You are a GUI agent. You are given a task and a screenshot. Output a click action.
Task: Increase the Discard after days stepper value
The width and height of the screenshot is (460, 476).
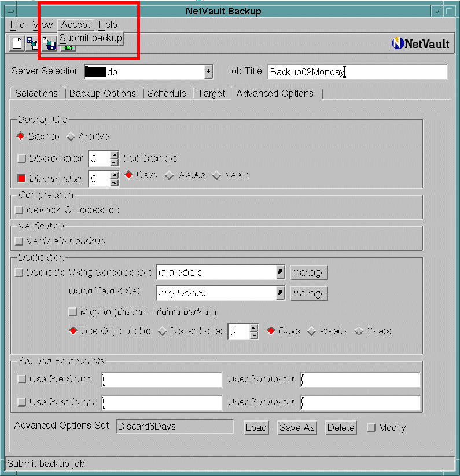(x=115, y=175)
